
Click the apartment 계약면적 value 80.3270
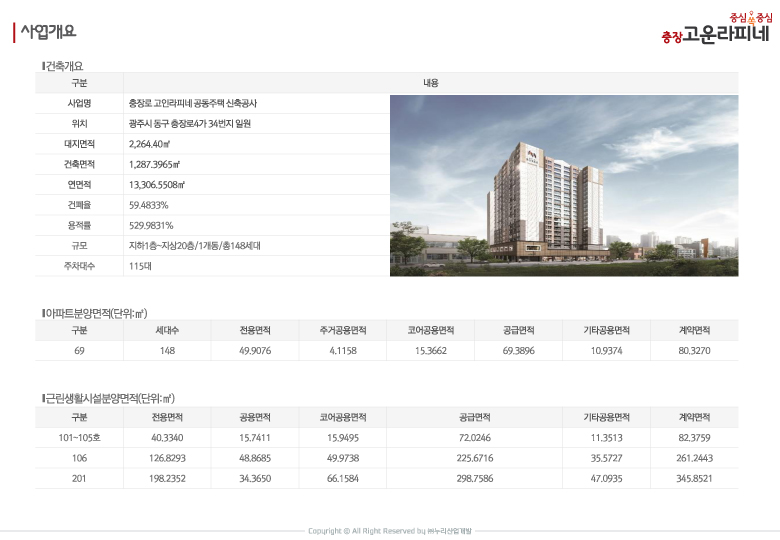(694, 351)
